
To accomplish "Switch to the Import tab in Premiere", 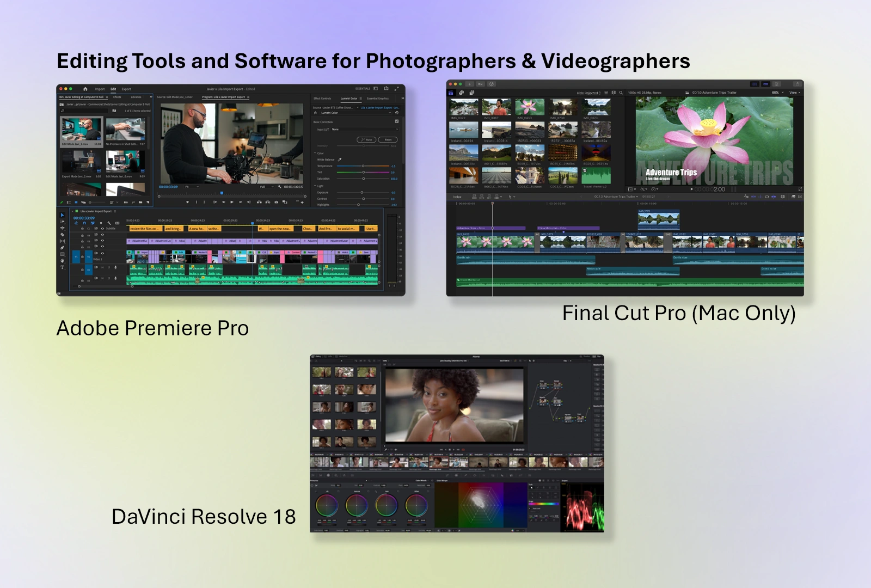I will 100,89.
